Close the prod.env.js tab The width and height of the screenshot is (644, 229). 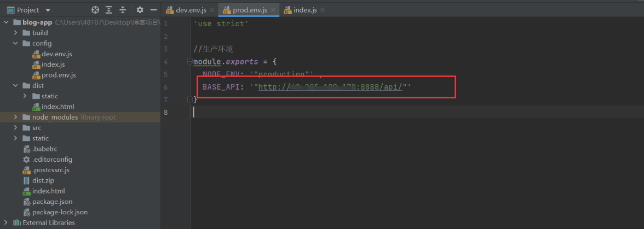coord(273,10)
